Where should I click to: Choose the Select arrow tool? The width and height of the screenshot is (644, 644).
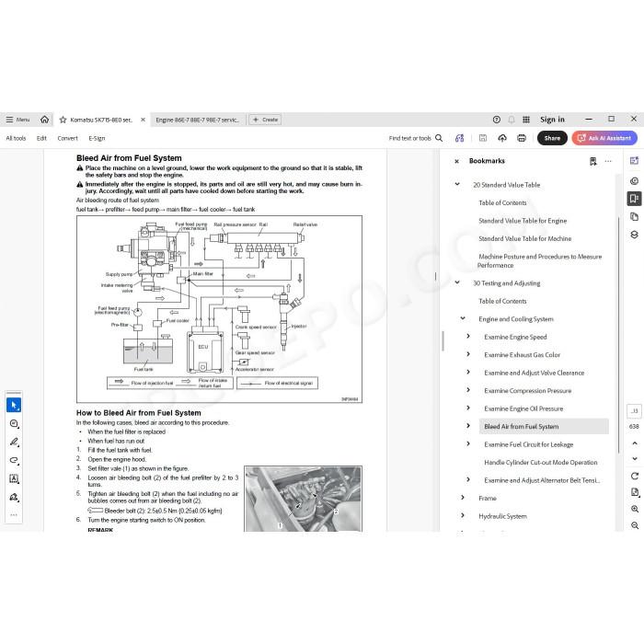[14, 406]
